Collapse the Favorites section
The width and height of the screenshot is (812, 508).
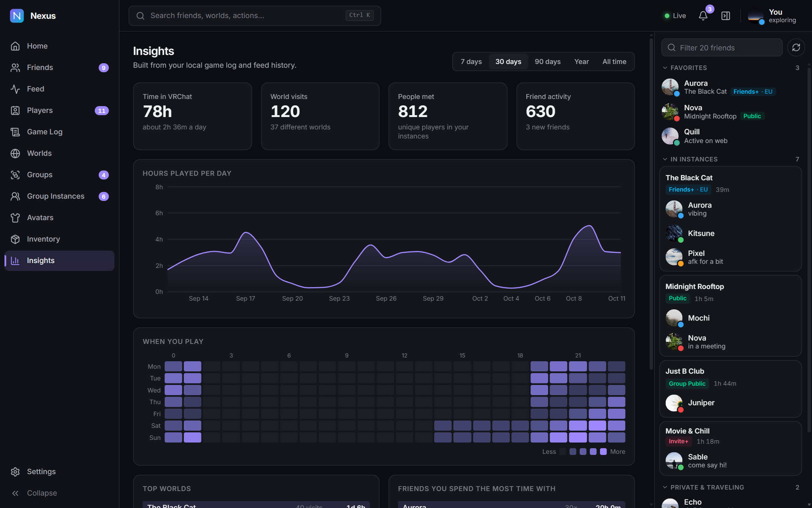tap(665, 68)
